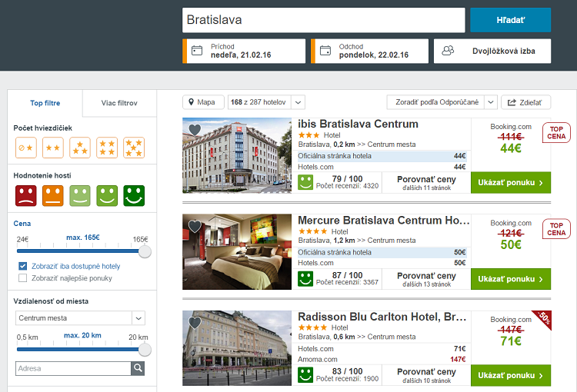Favorite ibis Bratislava Centrum with heart icon
Image resolution: width=577 pixels, height=392 pixels.
pos(195,129)
